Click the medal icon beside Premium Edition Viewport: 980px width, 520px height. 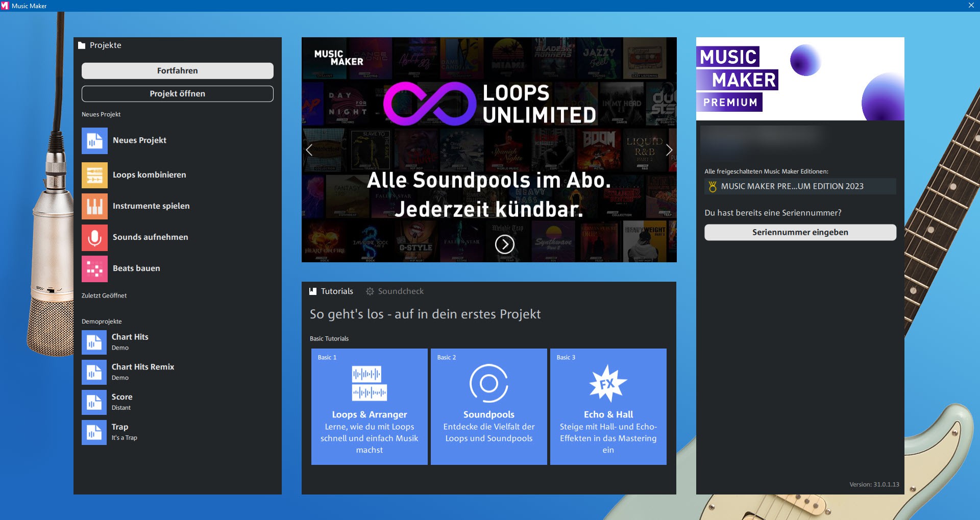pyautogui.click(x=713, y=187)
